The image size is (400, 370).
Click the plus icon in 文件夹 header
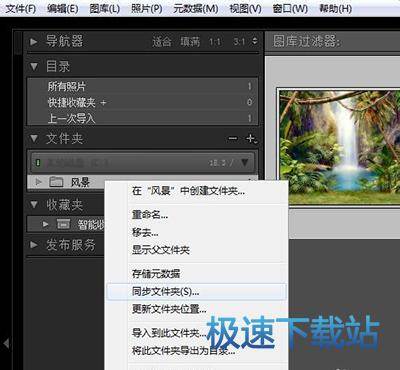(251, 138)
